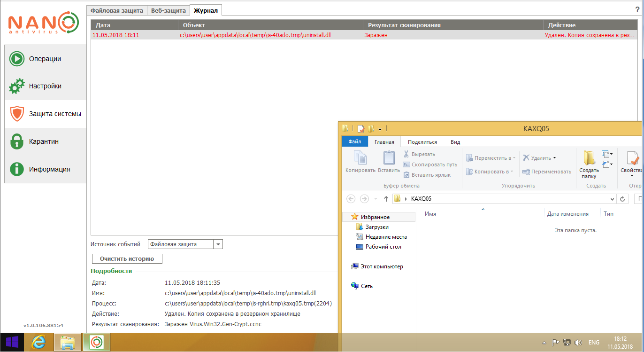The image size is (644, 352).
Task: Click Переименовать in the ribbon
Action: click(x=546, y=172)
